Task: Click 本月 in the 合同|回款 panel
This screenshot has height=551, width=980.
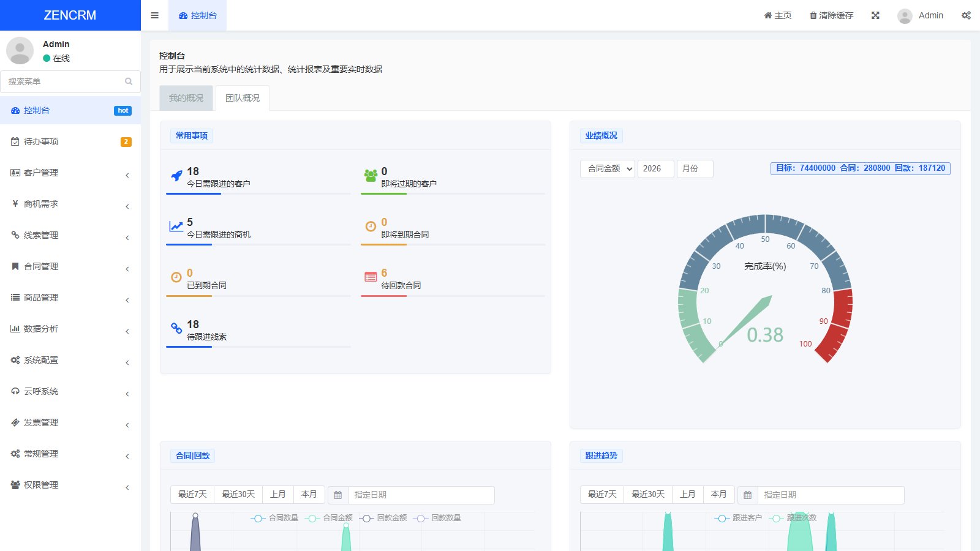Action: click(309, 495)
